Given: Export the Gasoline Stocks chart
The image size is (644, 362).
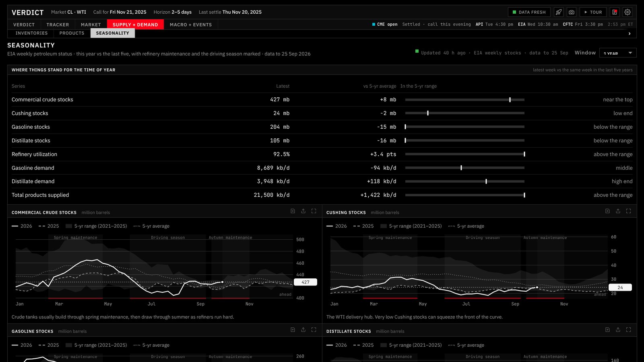Looking at the screenshot, I should click(303, 329).
